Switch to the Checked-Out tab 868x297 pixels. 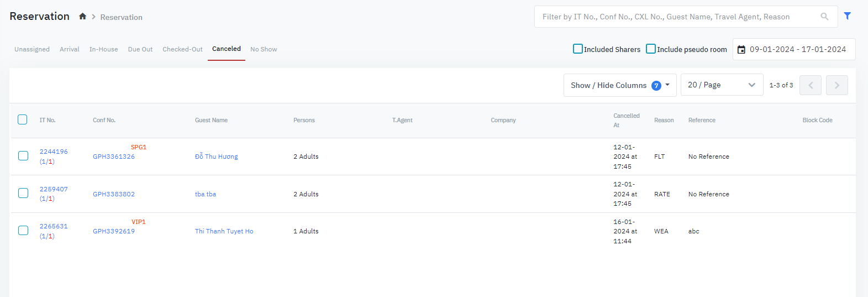tap(182, 49)
